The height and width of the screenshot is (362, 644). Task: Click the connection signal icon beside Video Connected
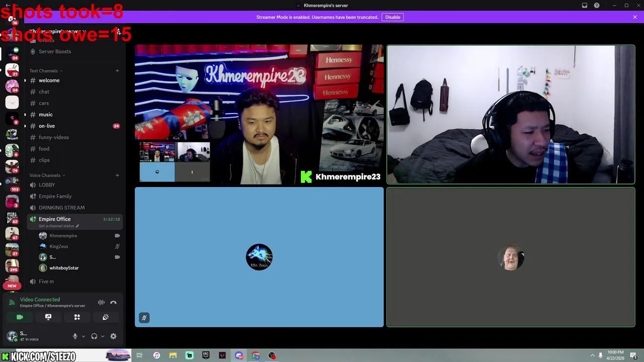(x=12, y=302)
